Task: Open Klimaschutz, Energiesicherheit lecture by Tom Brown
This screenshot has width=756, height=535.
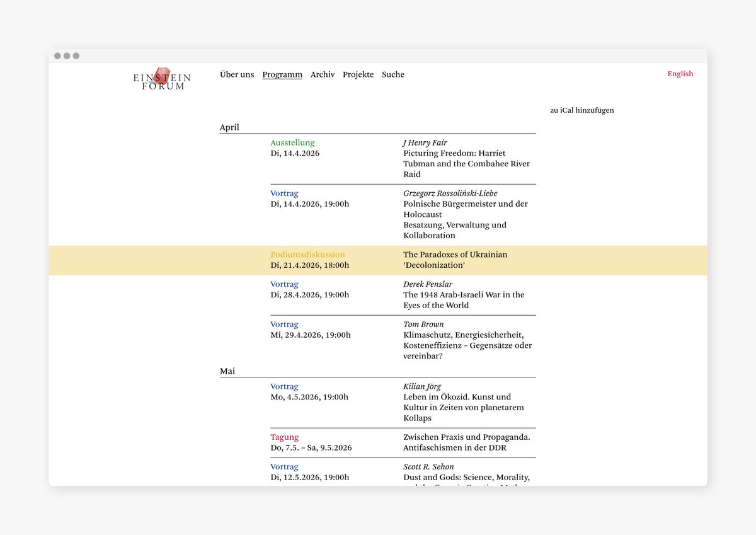Action: point(467,345)
